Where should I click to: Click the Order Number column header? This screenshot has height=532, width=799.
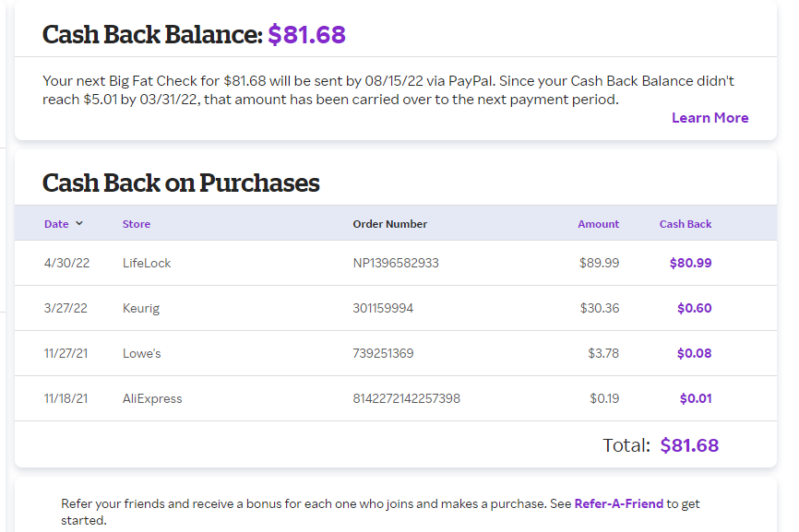(389, 224)
